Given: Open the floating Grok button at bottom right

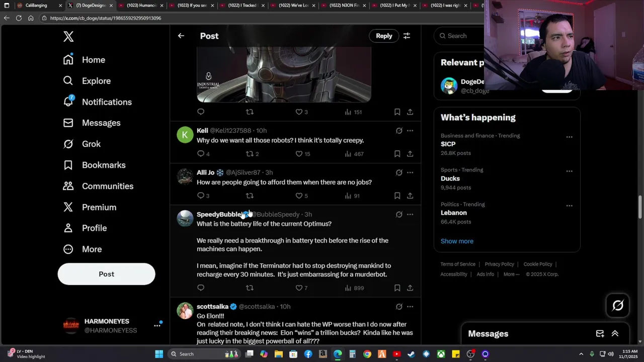Looking at the screenshot, I should tap(618, 305).
